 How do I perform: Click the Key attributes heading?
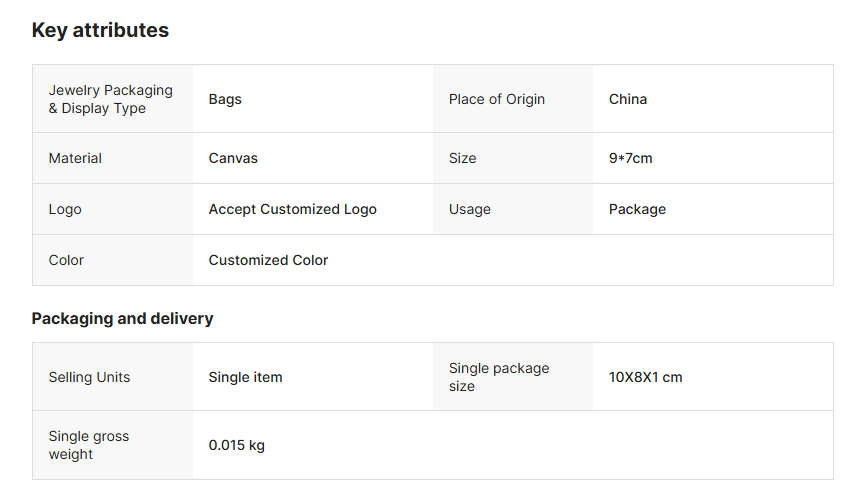pyautogui.click(x=100, y=31)
